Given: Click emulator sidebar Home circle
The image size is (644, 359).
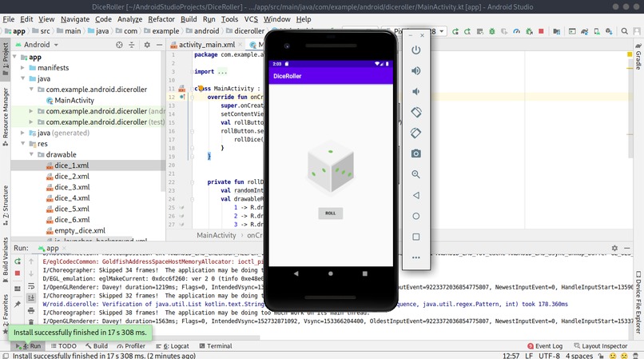Looking at the screenshot, I should pos(415,216).
